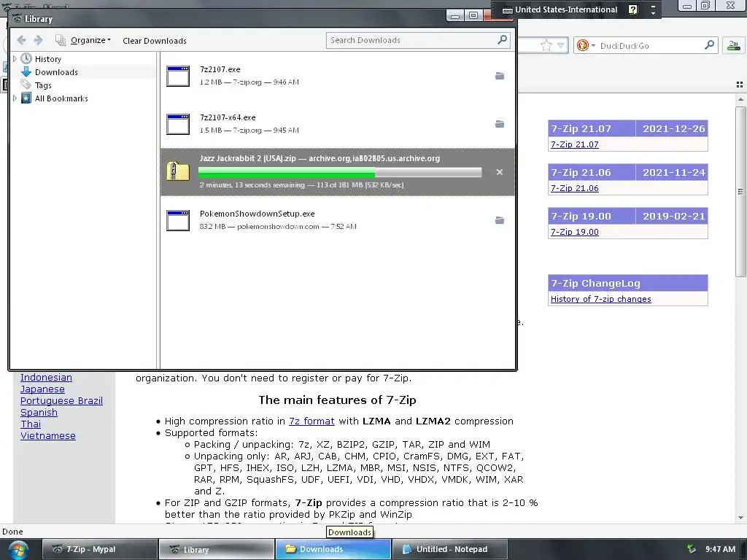
Task: Switch to Library taskbar button
Action: [216, 549]
